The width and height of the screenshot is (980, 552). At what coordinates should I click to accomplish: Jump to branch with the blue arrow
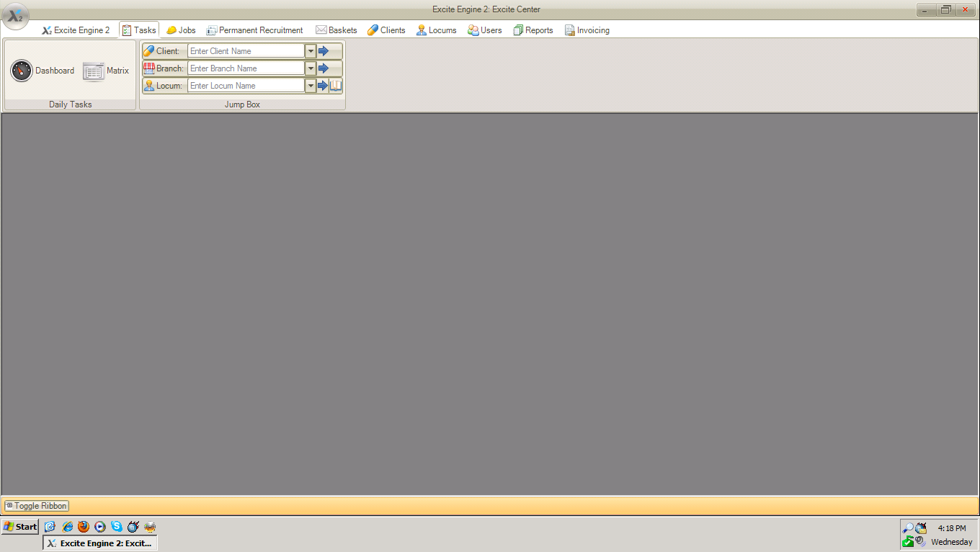324,68
